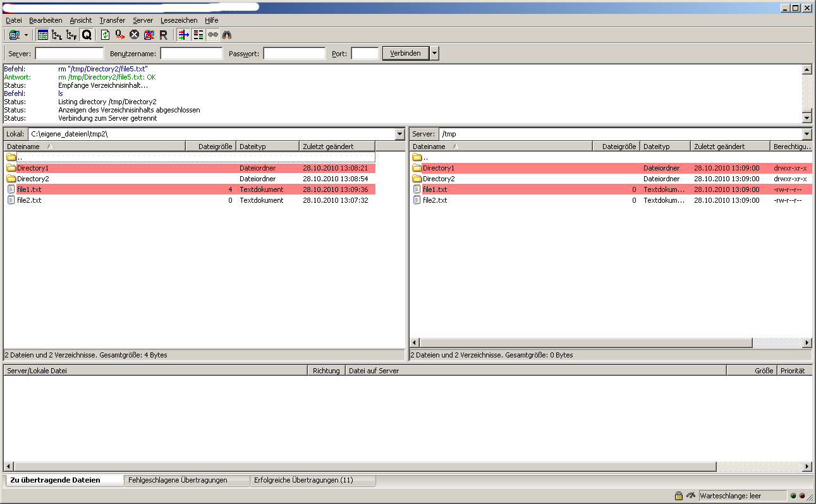Click queue pane horizontal scrollbar right arrow
Image resolution: width=816 pixels, height=504 pixels.
(x=807, y=467)
